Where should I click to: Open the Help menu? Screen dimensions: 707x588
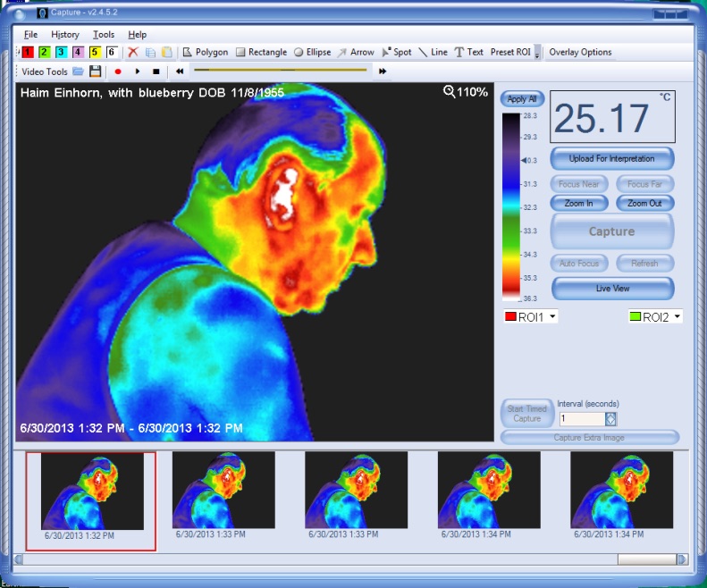137,34
